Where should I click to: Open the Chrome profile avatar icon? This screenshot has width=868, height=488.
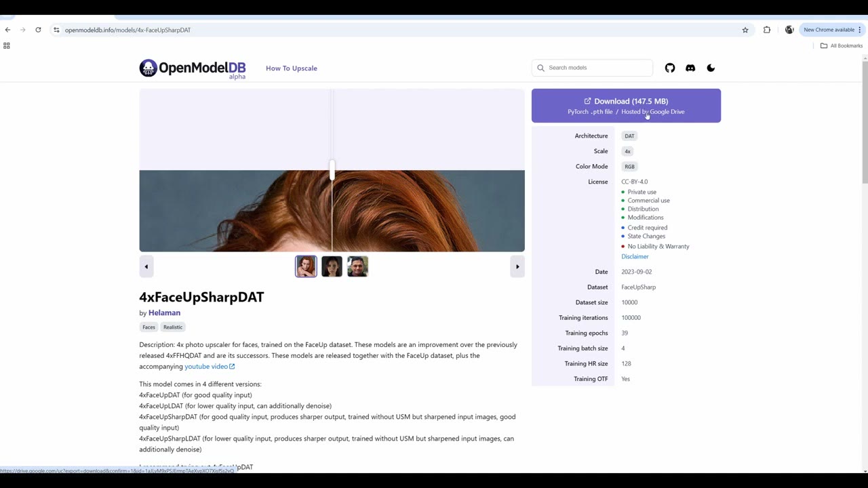789,30
